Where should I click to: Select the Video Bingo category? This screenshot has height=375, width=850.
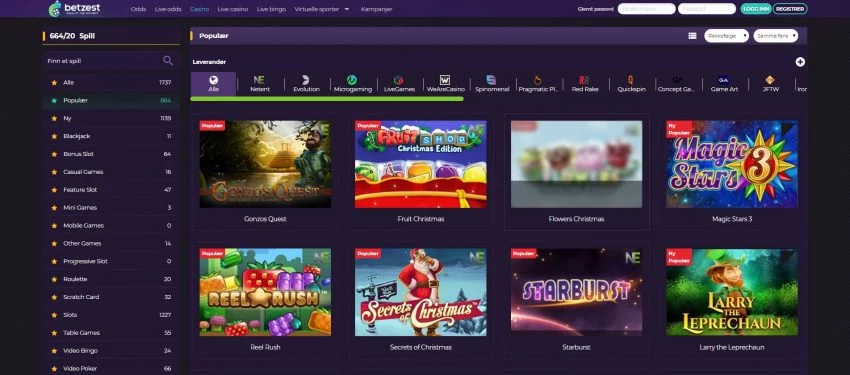pyautogui.click(x=111, y=351)
